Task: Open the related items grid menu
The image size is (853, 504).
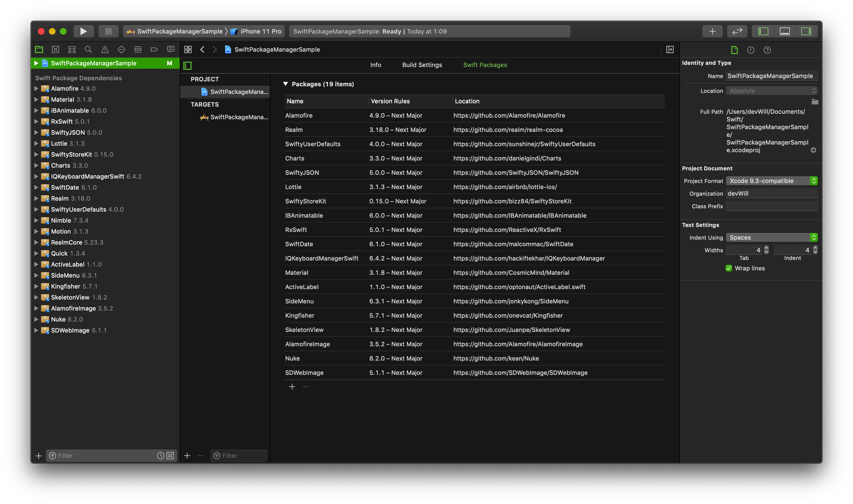Action: (188, 49)
